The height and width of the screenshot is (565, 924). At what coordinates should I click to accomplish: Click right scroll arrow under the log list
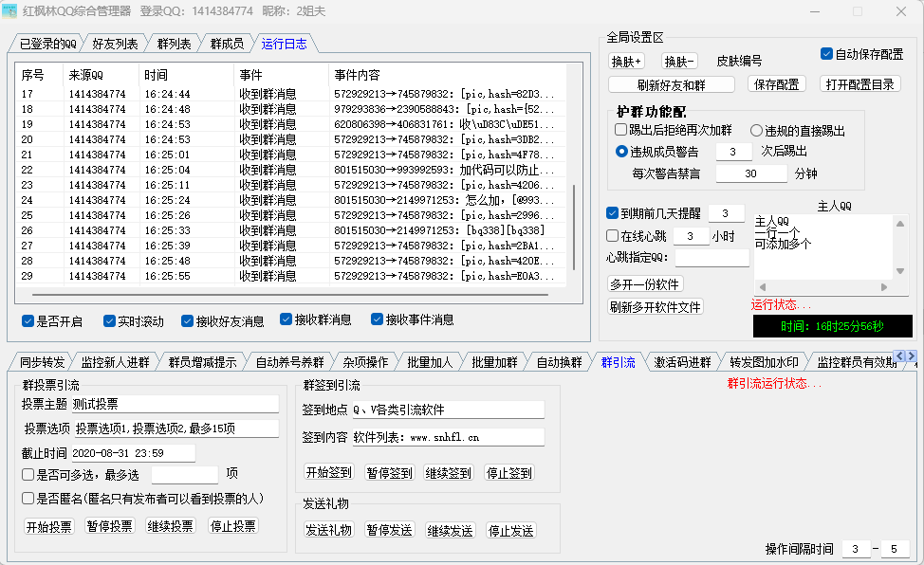pyautogui.click(x=560, y=293)
